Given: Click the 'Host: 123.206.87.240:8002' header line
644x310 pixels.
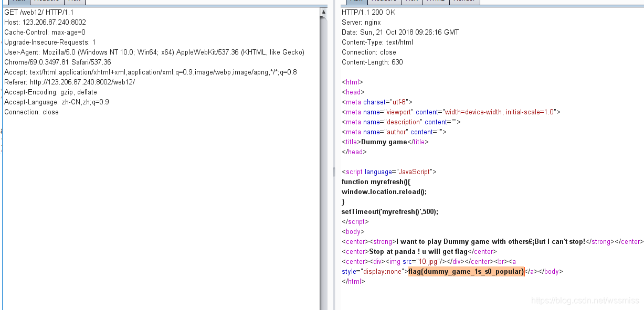Looking at the screenshot, I should [x=45, y=22].
